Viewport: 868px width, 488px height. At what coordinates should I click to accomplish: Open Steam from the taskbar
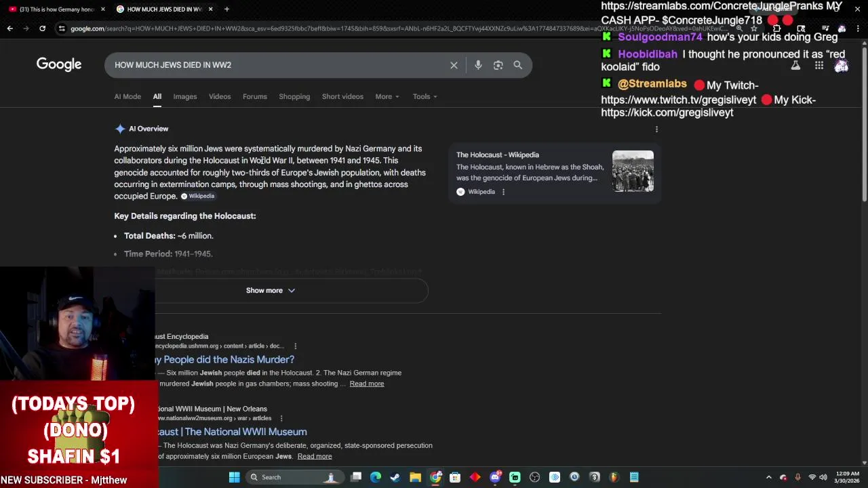click(395, 477)
